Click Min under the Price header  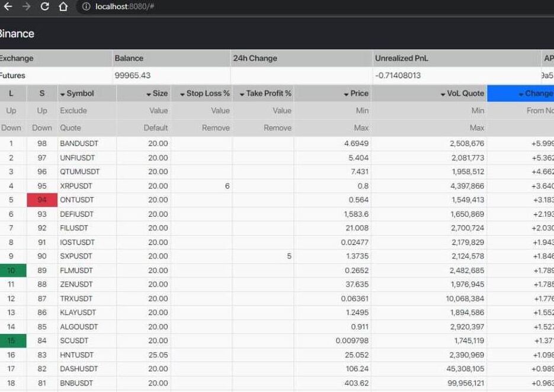(x=362, y=111)
